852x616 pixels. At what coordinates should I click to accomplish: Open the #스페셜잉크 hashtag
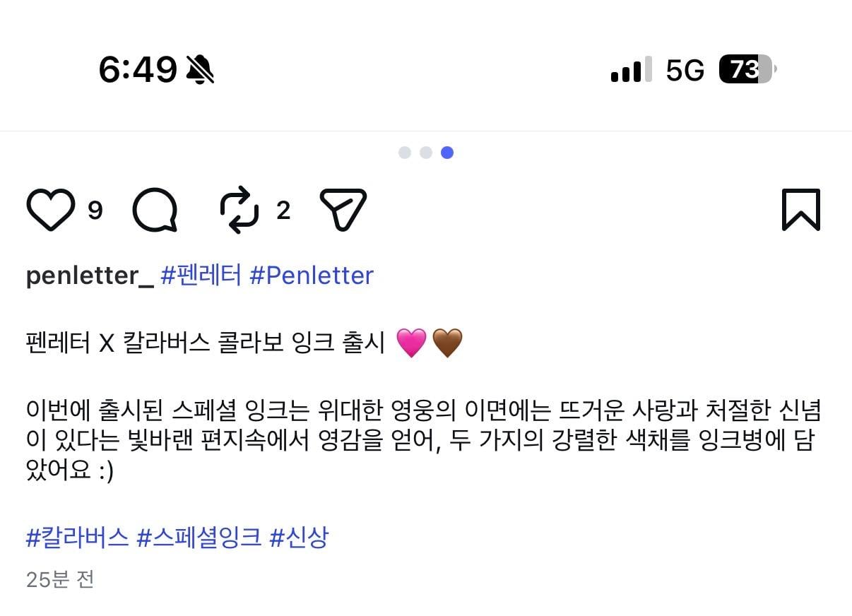pos(199,538)
